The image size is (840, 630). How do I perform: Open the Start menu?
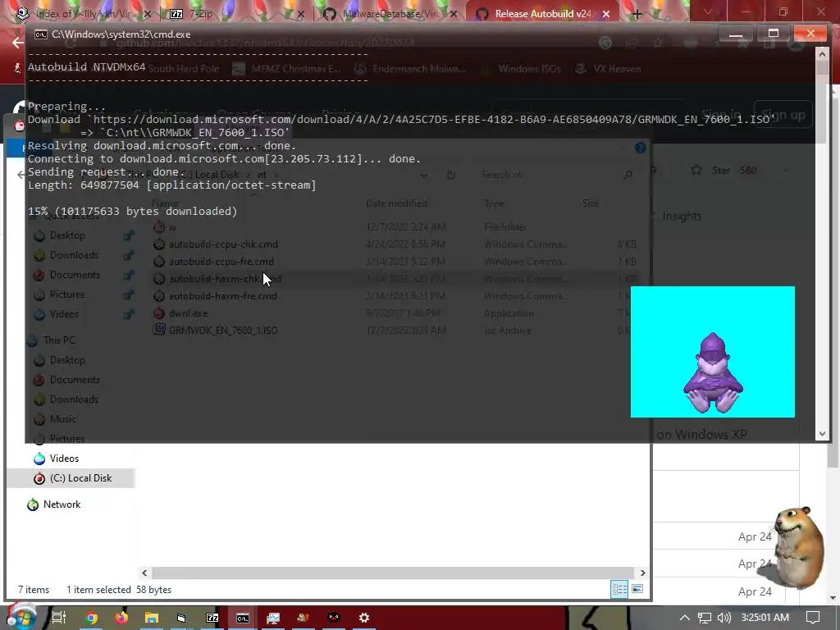point(21,617)
